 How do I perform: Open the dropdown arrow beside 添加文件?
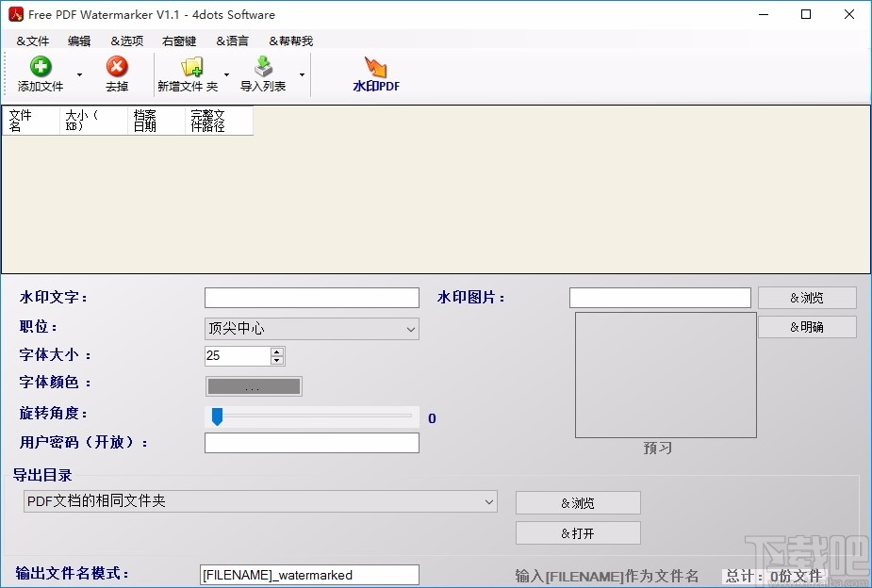click(x=79, y=74)
